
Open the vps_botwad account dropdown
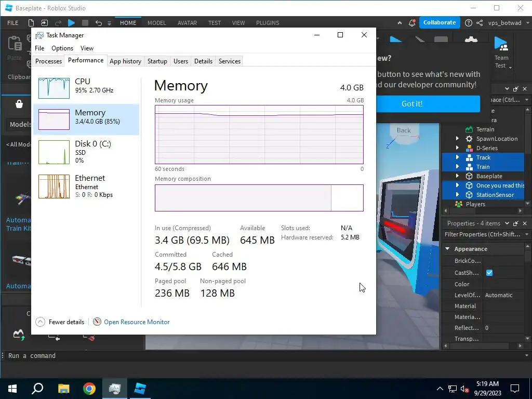(527, 23)
